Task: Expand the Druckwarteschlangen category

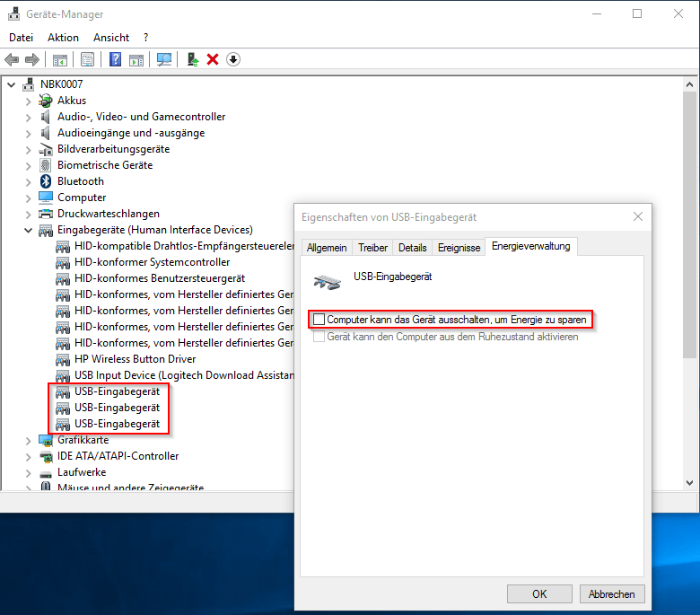Action: pos(29,215)
